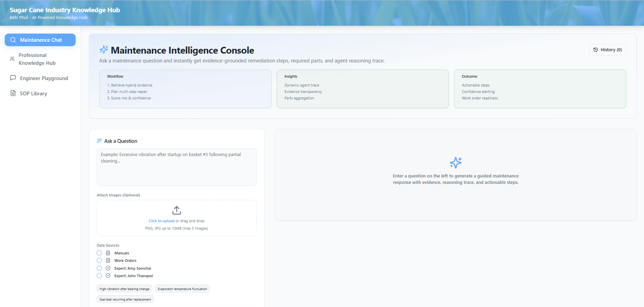The image size is (644, 307).
Task: Open the Maintanence Chat section
Action: pyautogui.click(x=40, y=40)
